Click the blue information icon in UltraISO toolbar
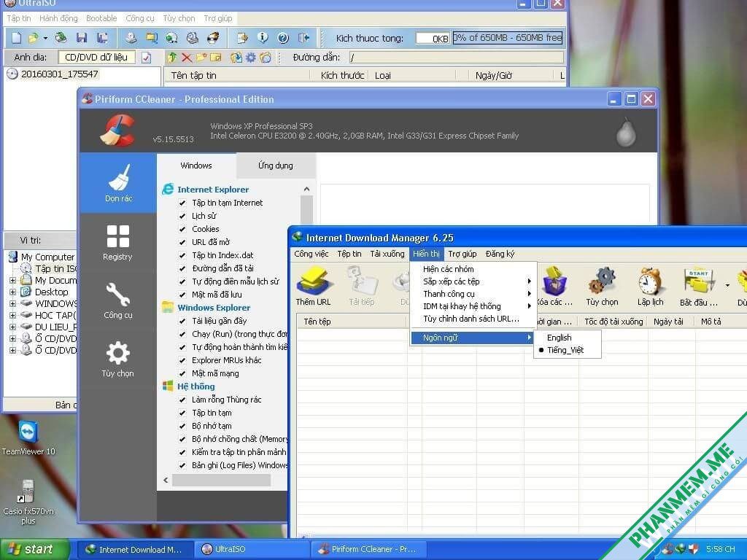This screenshot has height=560, width=747. [263, 38]
